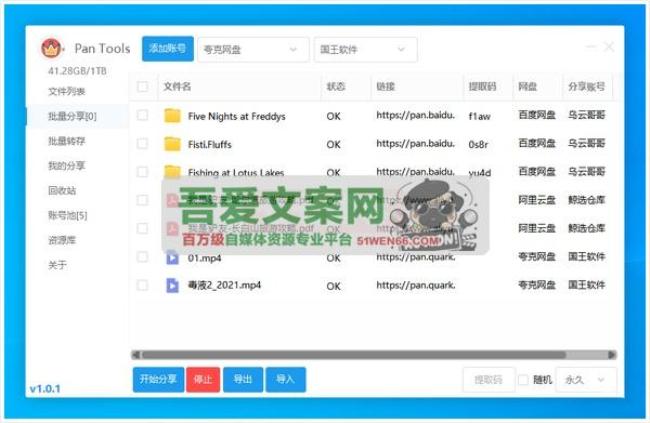
Task: Click the 状态 column header
Action: pyautogui.click(x=336, y=86)
